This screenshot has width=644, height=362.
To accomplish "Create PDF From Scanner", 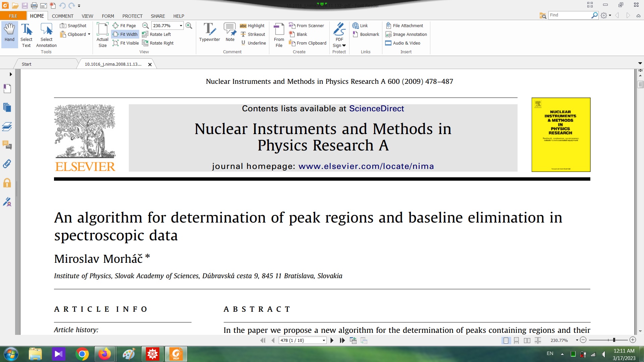I will pos(307,25).
